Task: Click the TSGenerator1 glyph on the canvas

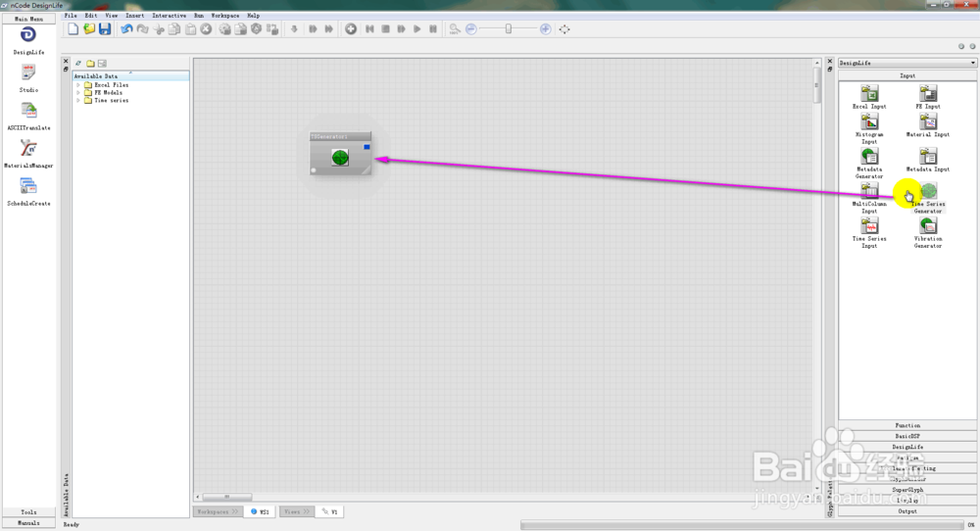Action: (341, 153)
